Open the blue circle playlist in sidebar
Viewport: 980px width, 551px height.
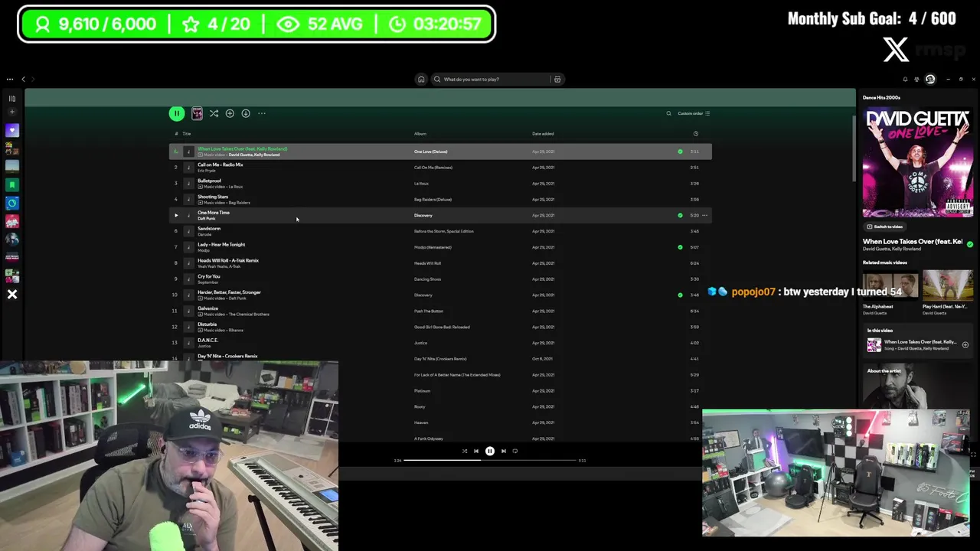[x=11, y=203]
